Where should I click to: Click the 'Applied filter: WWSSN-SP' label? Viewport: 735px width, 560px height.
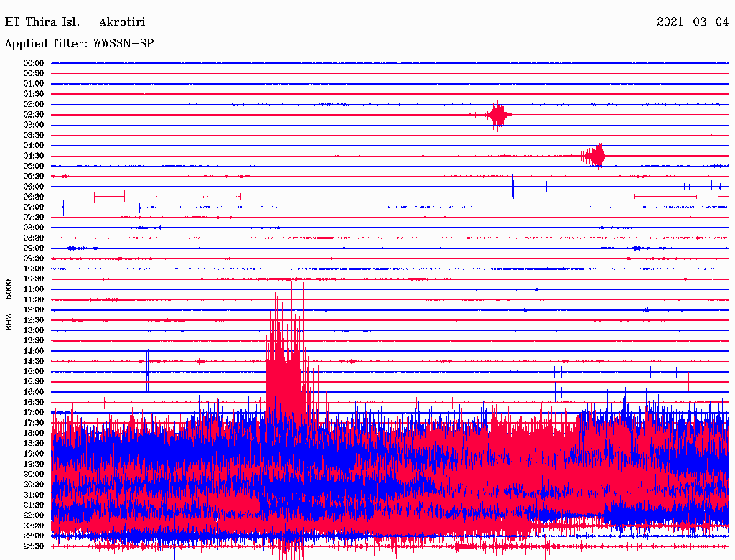click(x=79, y=44)
